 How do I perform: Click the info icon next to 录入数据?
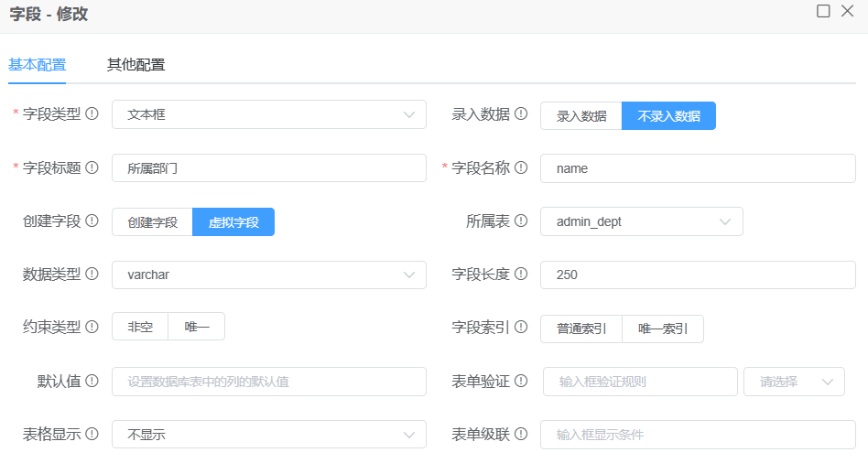click(521, 114)
